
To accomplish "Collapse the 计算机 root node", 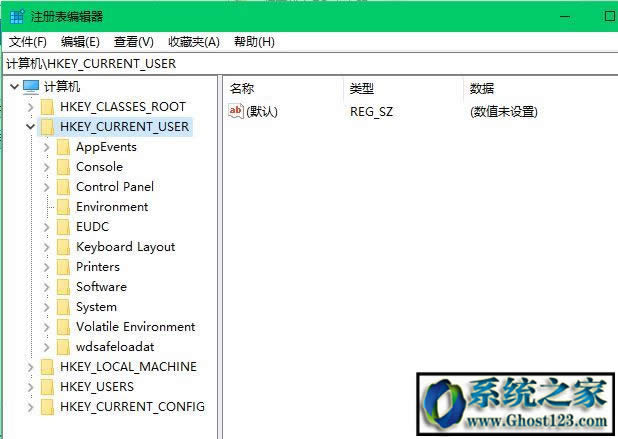I will 13,87.
